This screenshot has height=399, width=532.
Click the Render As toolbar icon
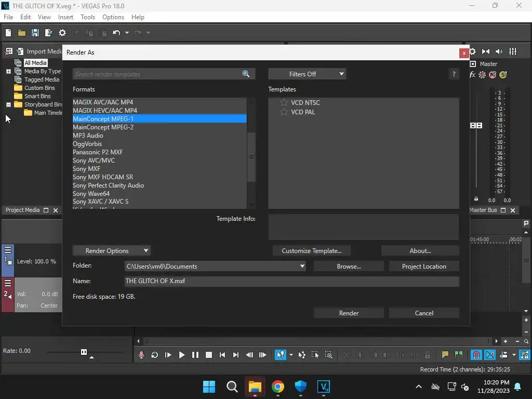point(49,33)
